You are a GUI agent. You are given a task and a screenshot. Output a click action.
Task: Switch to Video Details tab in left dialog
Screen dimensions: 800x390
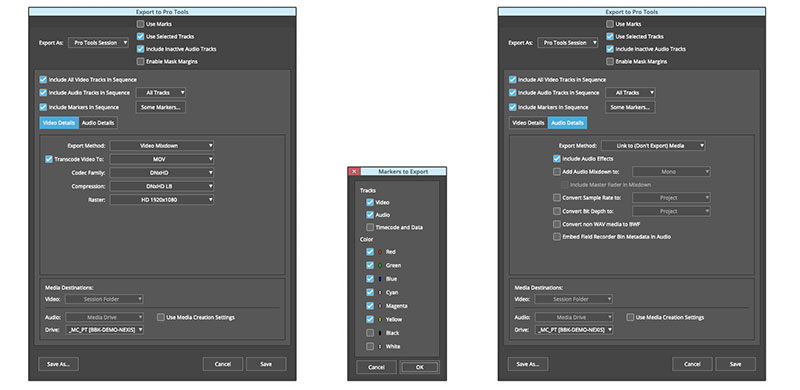[x=59, y=123]
